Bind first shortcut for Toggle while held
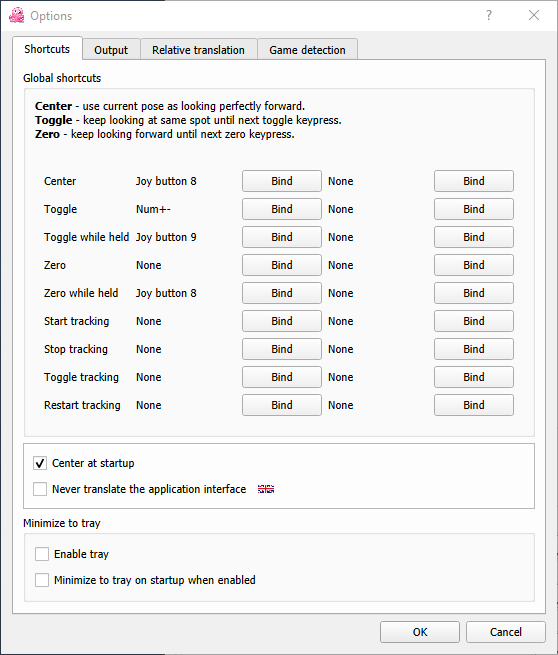558x655 pixels. [x=282, y=237]
